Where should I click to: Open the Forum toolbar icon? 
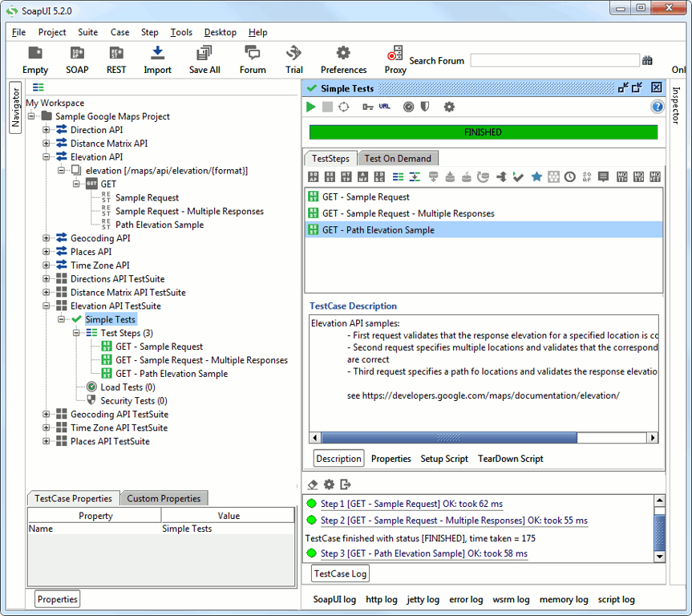pos(253,59)
